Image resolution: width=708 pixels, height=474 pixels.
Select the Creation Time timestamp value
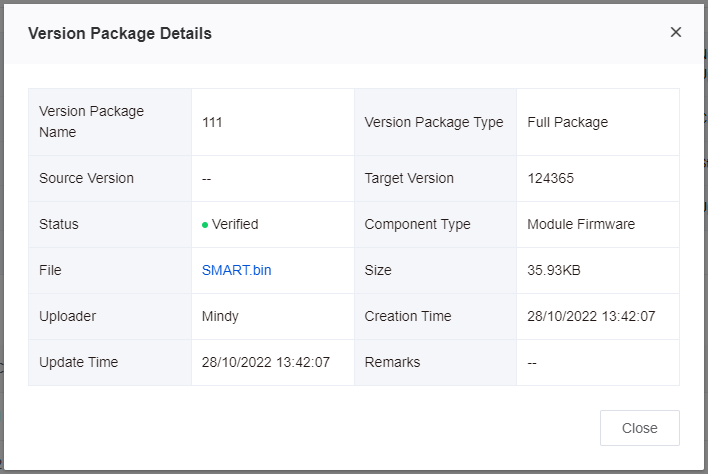591,316
